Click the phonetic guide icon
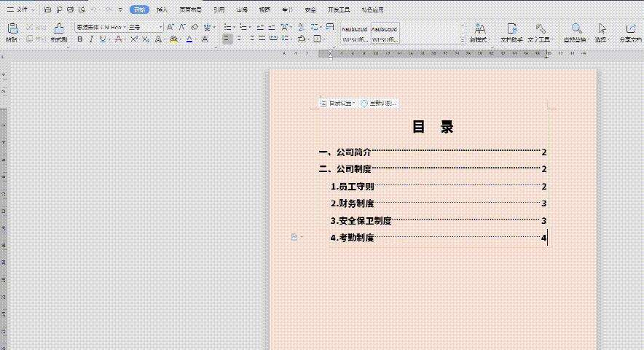Viewport: 644px width, 350px height. click(207, 28)
